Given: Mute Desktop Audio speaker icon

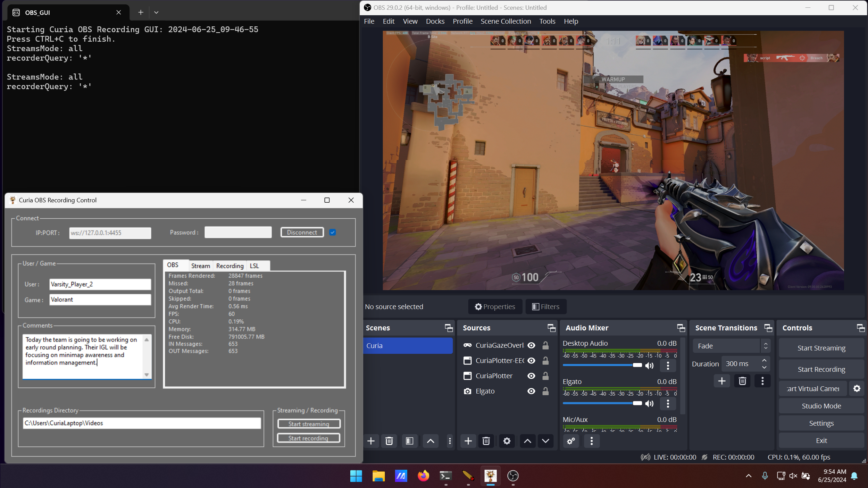Looking at the screenshot, I should pos(649,365).
